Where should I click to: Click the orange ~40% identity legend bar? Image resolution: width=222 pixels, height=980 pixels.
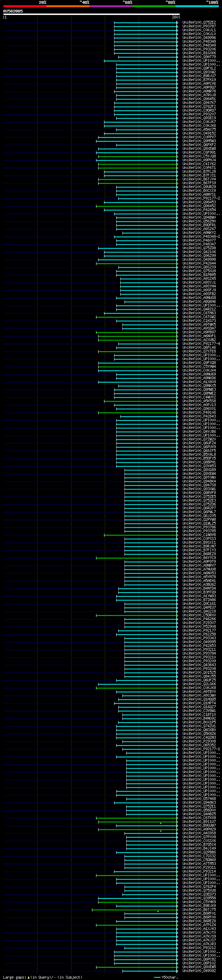[x=68, y=6]
